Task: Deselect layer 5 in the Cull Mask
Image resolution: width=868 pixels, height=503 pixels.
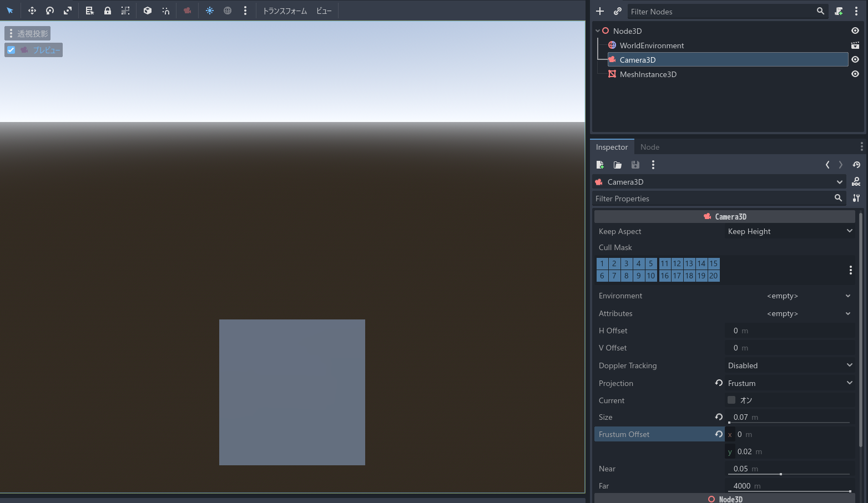Action: (650, 263)
